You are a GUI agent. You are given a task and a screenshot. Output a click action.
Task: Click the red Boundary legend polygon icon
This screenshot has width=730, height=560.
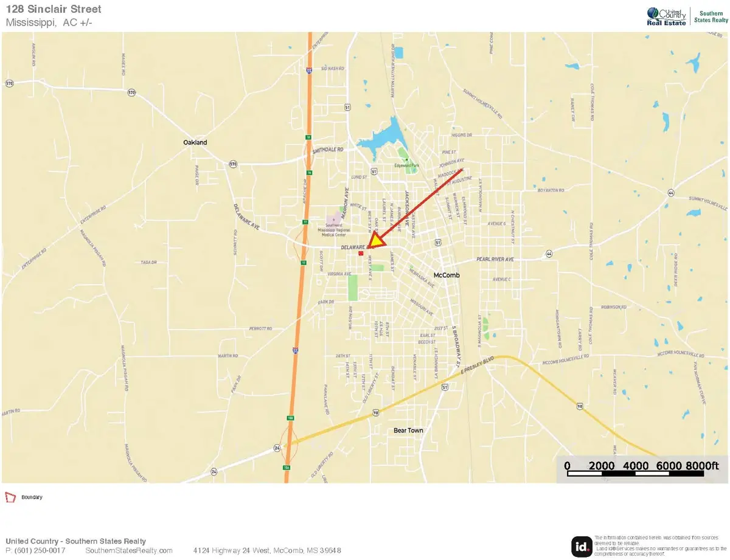click(10, 497)
